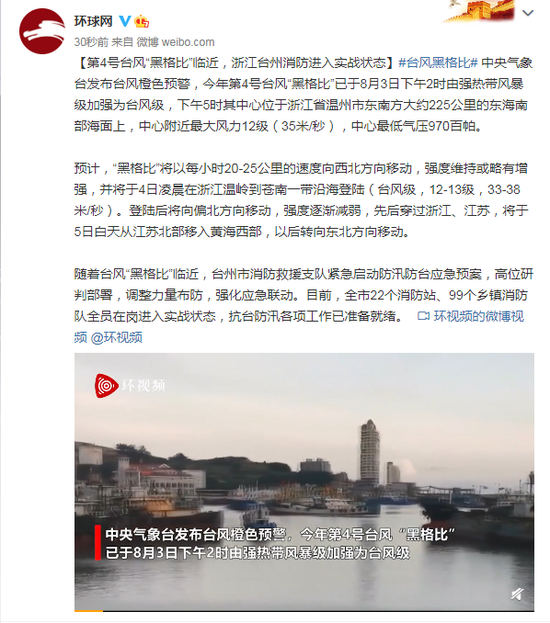The image size is (550, 623).
Task: Click the blue verified V badge
Action: (x=125, y=21)
